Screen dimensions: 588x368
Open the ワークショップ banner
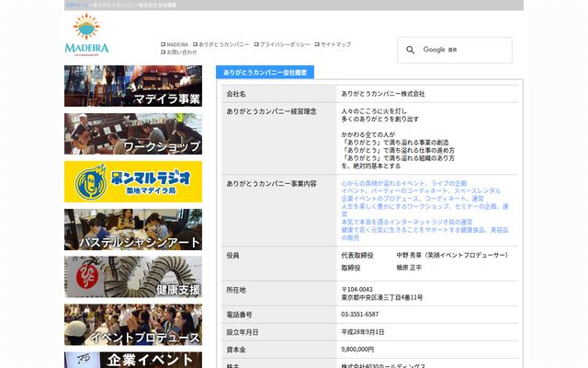[x=133, y=133]
